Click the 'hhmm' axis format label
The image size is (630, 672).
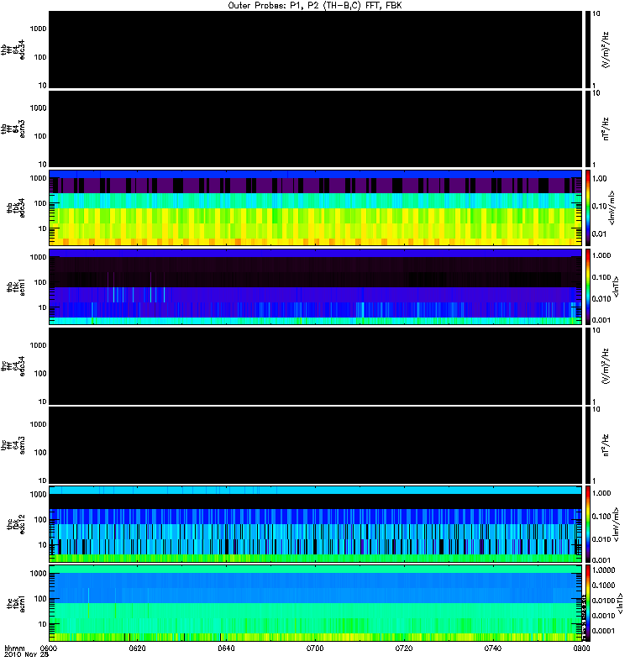coord(14,648)
